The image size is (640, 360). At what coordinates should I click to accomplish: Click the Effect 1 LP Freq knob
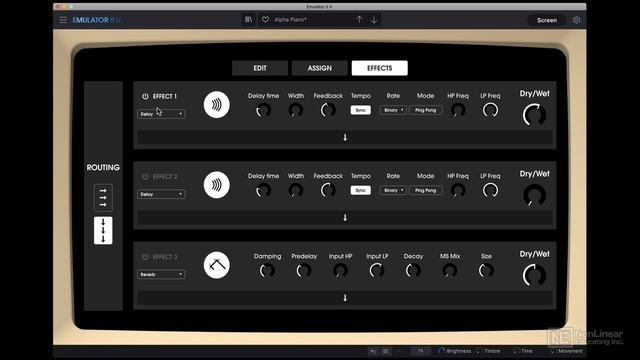(x=490, y=110)
